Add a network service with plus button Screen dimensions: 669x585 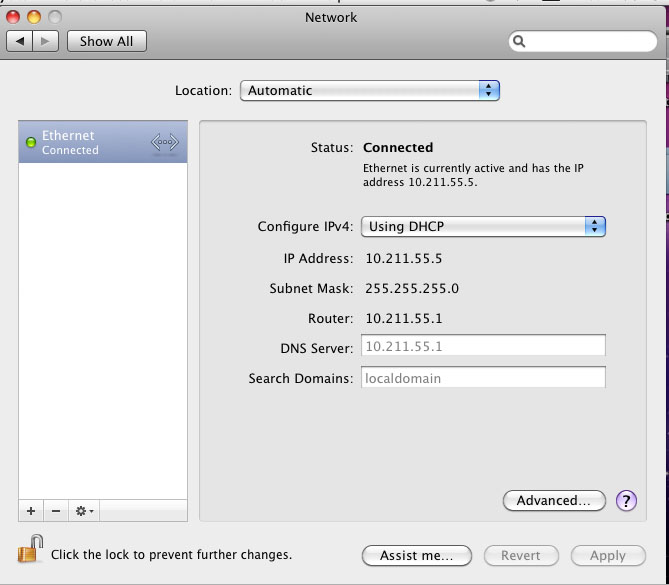(x=31, y=511)
